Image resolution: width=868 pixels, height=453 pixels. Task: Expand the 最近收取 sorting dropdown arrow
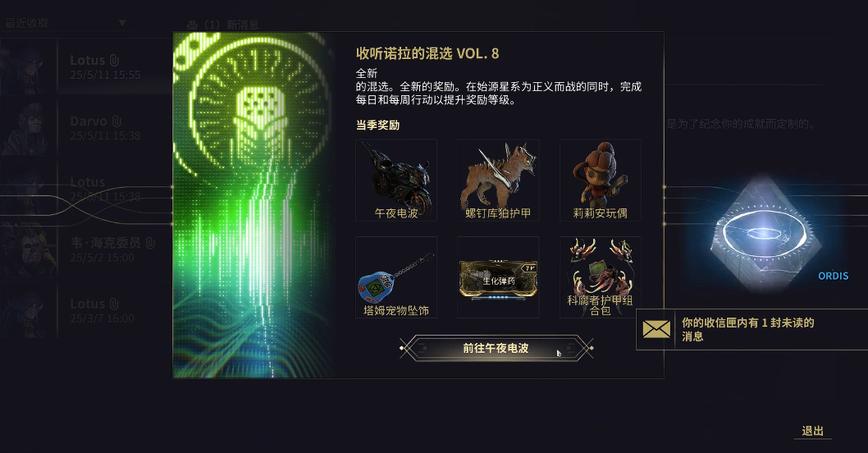coord(122,23)
